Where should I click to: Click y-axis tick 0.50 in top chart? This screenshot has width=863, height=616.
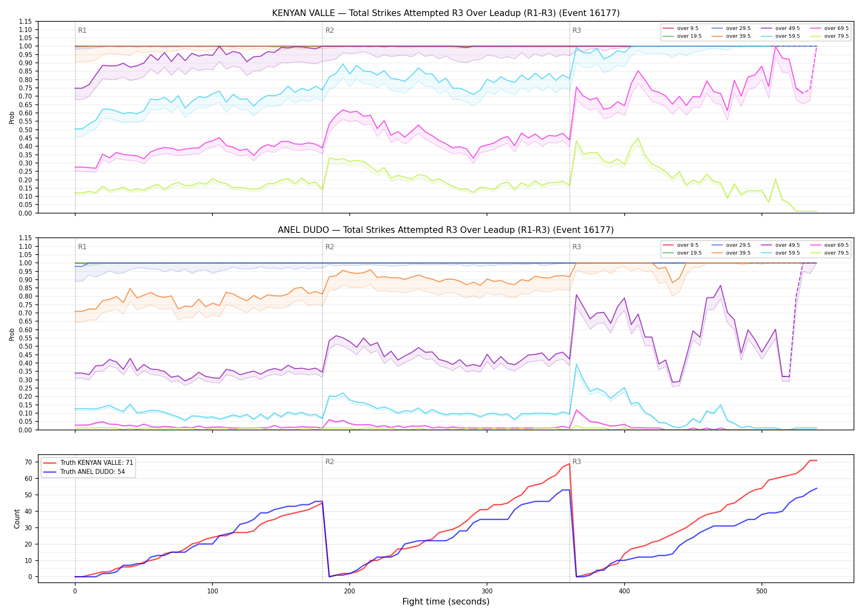(26, 130)
